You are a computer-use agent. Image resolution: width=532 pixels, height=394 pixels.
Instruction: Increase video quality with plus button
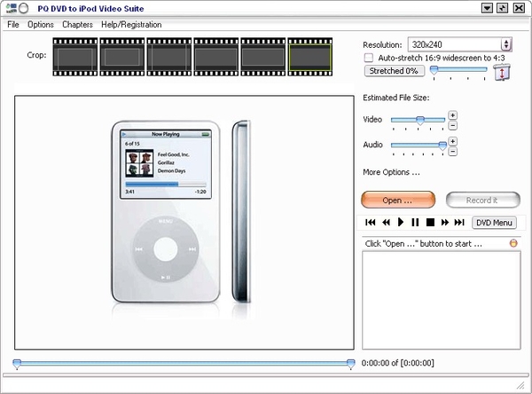[x=452, y=114]
